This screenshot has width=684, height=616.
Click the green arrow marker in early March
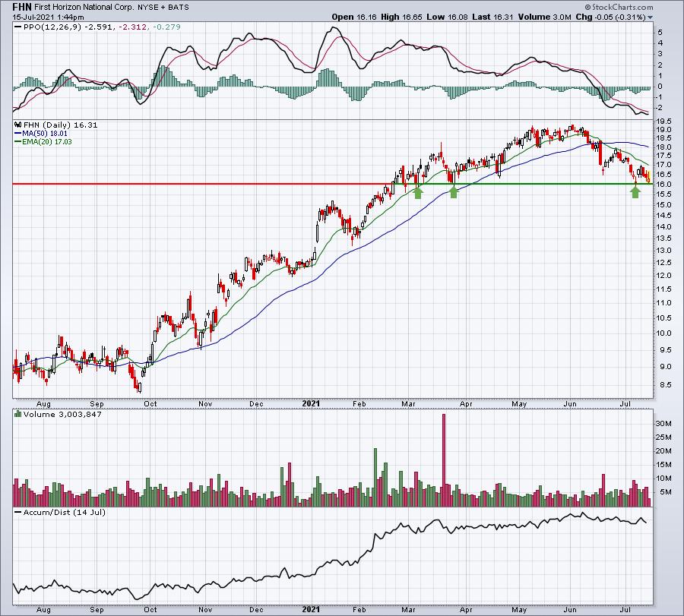pyautogui.click(x=418, y=192)
